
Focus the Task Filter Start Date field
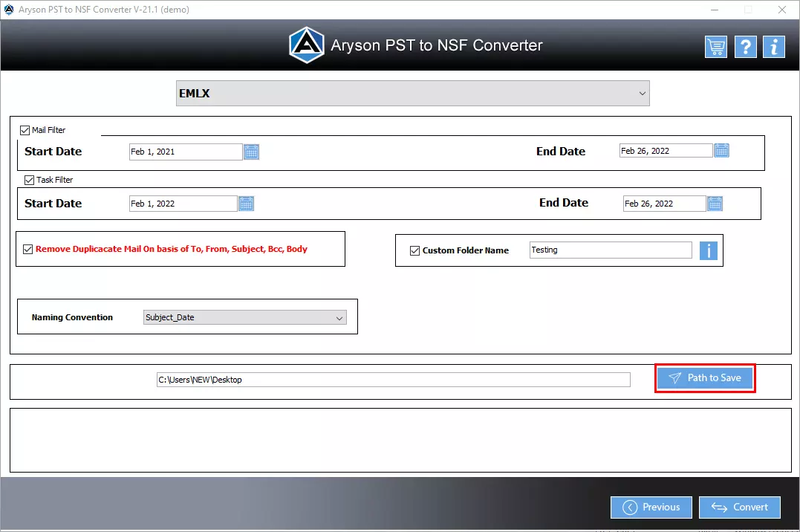click(183, 204)
